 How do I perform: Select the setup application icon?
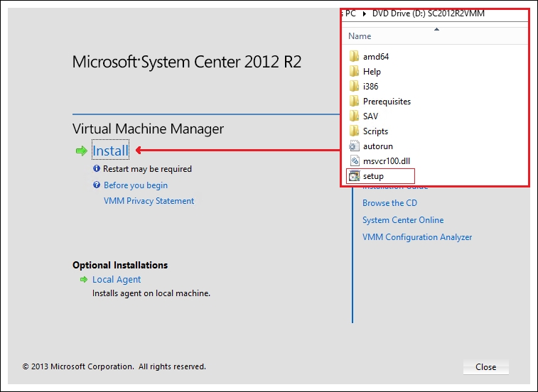coord(354,176)
